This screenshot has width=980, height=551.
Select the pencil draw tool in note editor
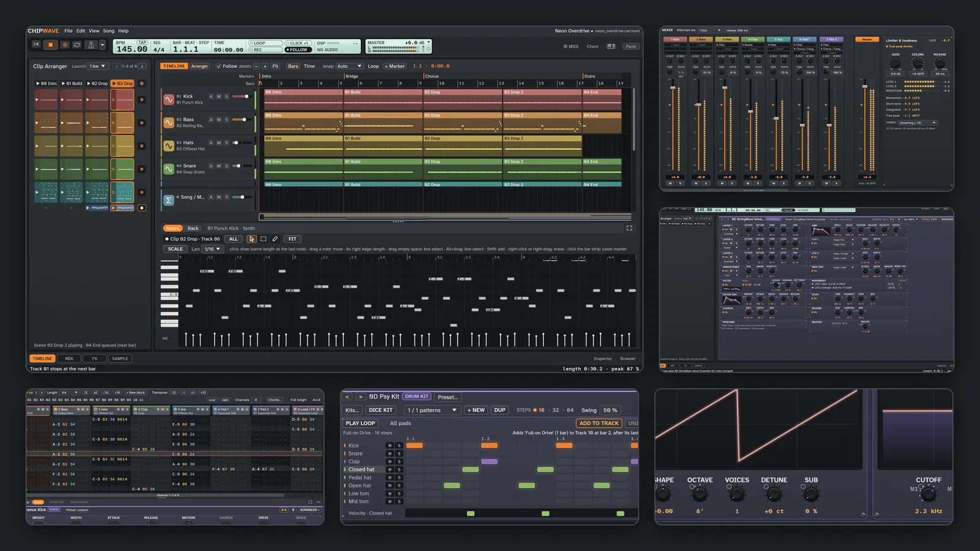[275, 239]
